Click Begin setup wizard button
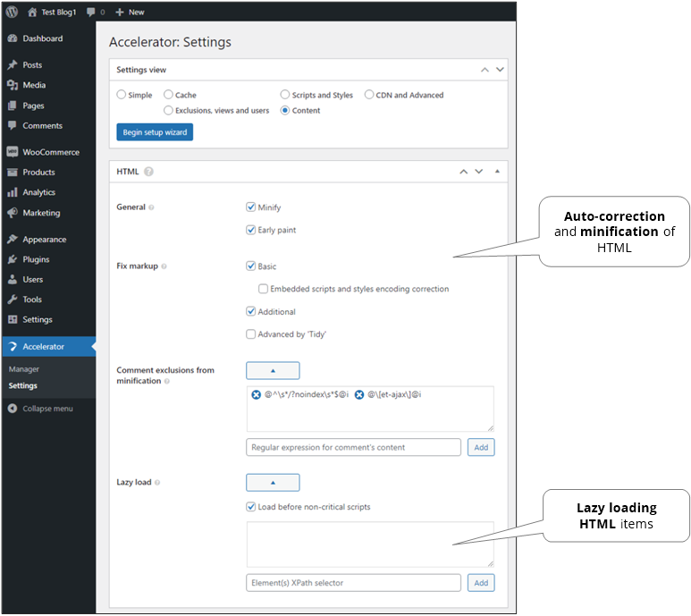 (155, 132)
